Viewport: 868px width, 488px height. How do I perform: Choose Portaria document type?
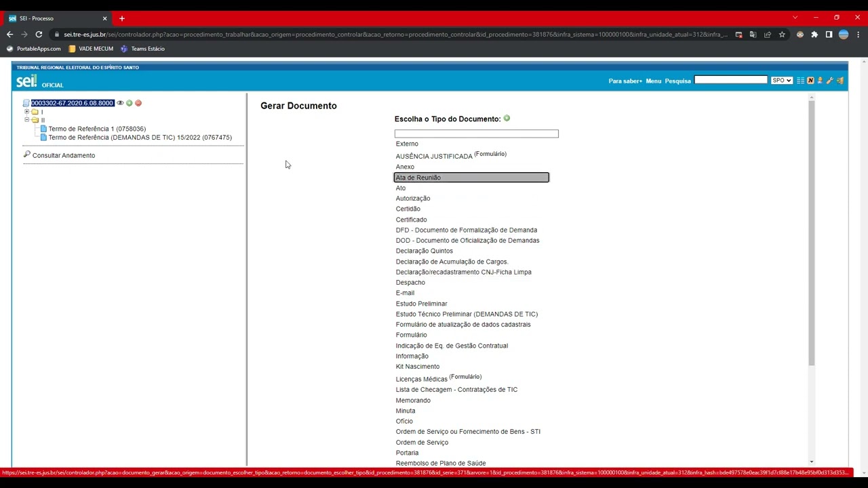click(x=407, y=453)
